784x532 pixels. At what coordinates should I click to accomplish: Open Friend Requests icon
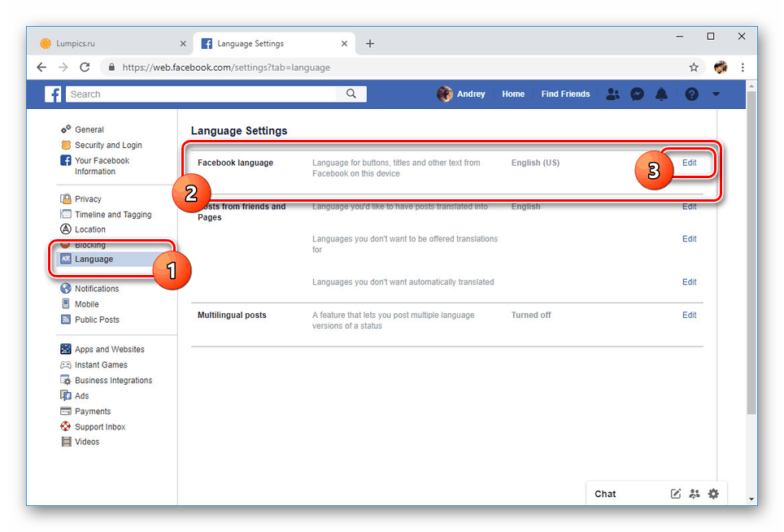[x=613, y=94]
